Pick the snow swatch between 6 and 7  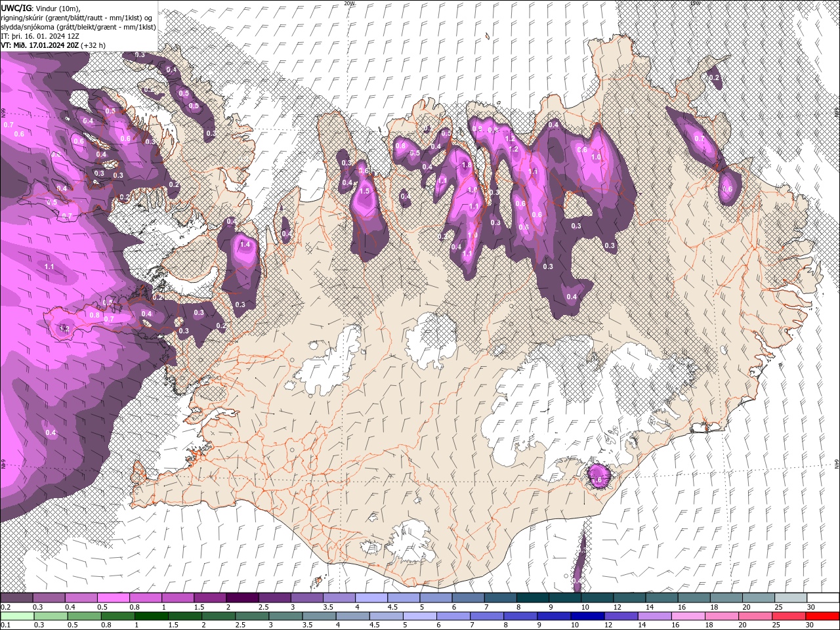tap(468, 598)
